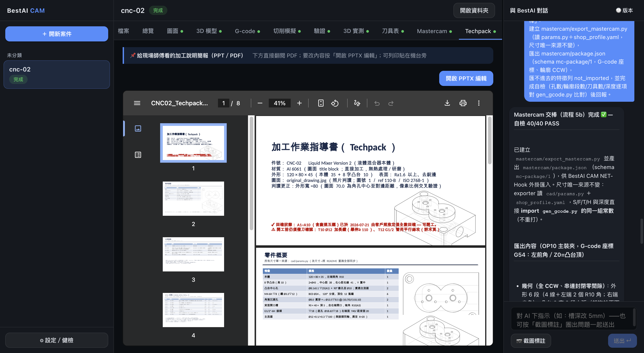The height and width of the screenshot is (353, 644).
Task: Click the fit-to-page icon
Action: click(x=321, y=103)
